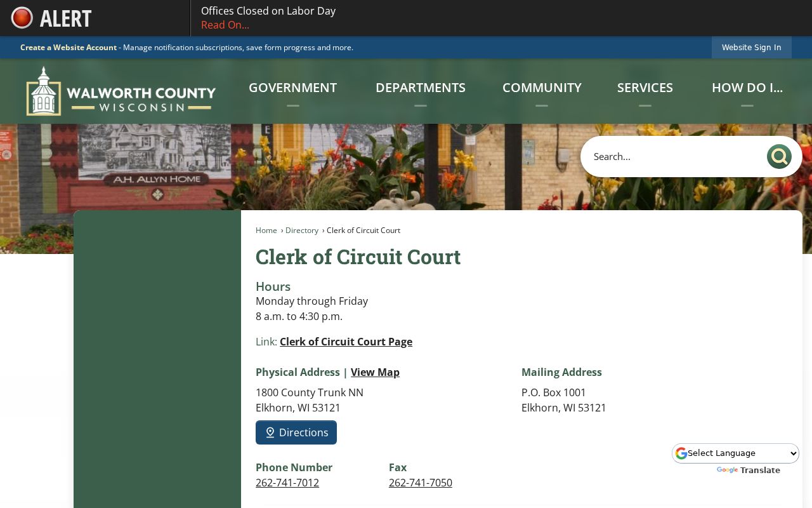812x508 pixels.
Task: Click Create a Website Account link
Action: coord(69,48)
